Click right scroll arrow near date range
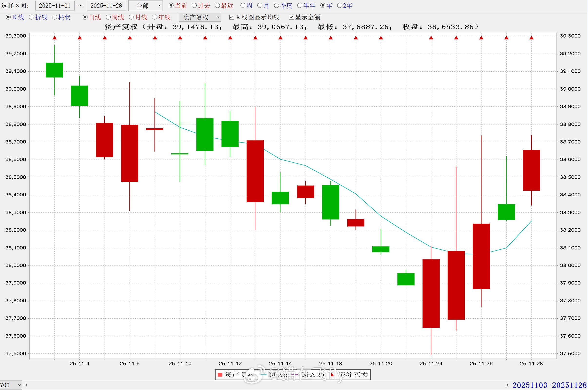 tap(508, 385)
